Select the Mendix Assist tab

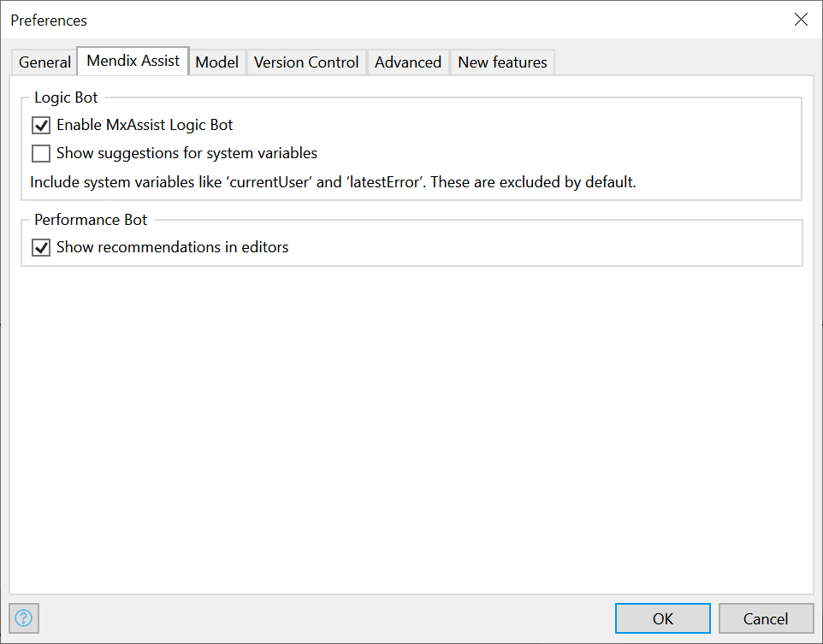133,61
